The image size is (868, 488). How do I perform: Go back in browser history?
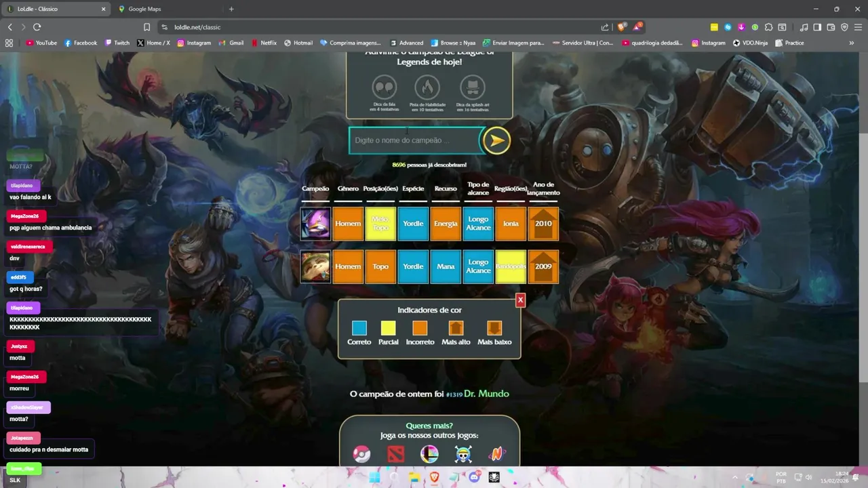9,27
